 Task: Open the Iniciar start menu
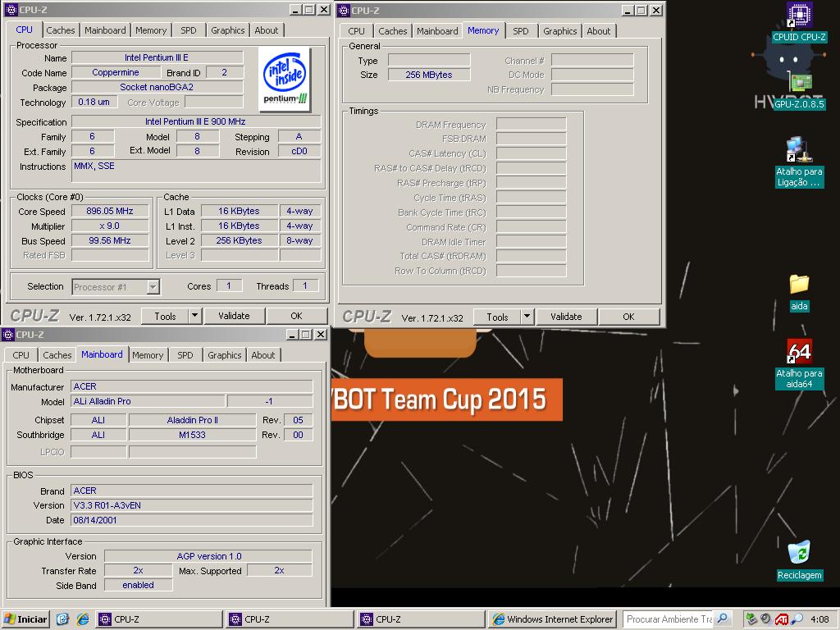pyautogui.click(x=25, y=619)
